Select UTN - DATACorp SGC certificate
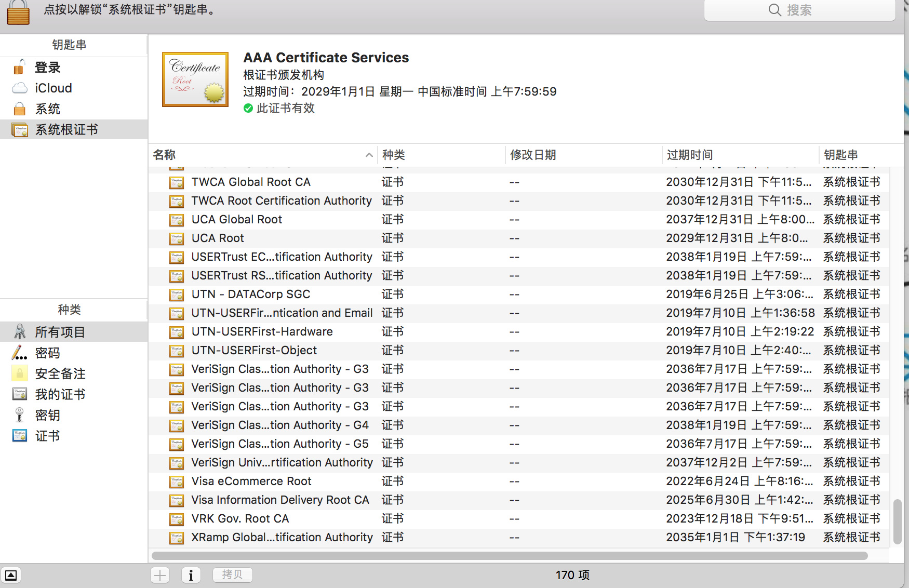Viewport: 909px width, 588px height. (518, 295)
